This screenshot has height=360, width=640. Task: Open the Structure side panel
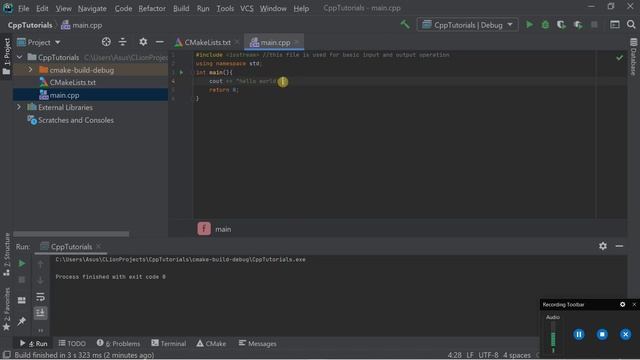[7, 254]
